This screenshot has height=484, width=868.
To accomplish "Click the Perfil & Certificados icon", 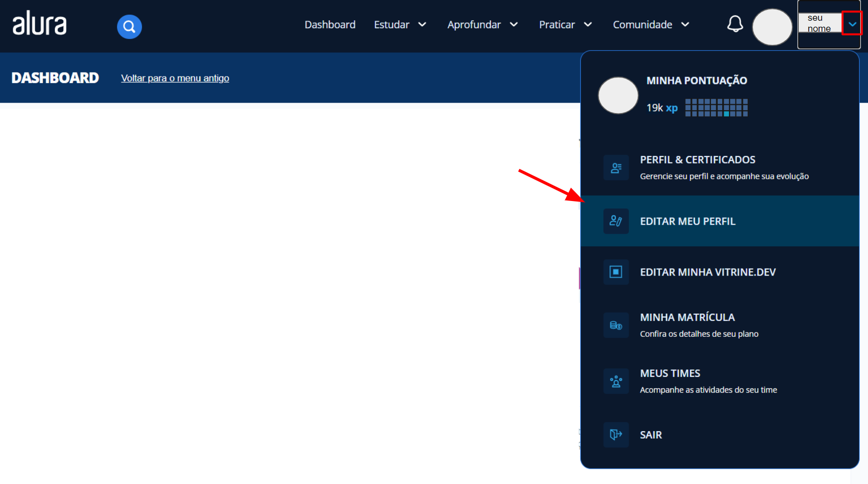I will tap(615, 168).
